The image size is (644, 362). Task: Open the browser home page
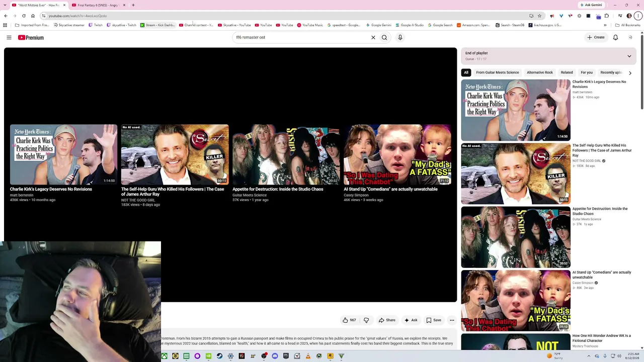pyautogui.click(x=33, y=16)
